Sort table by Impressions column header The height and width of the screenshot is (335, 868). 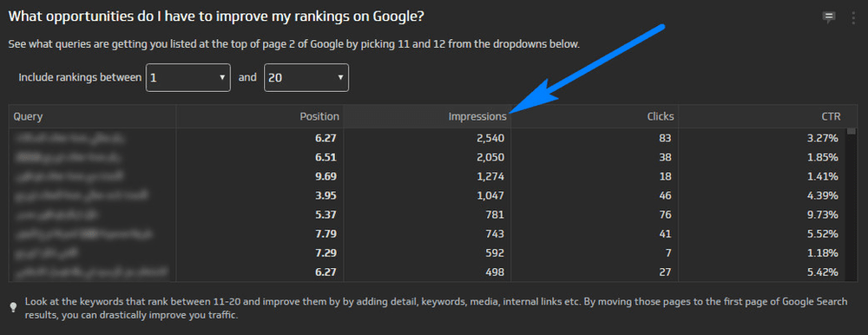click(x=427, y=116)
